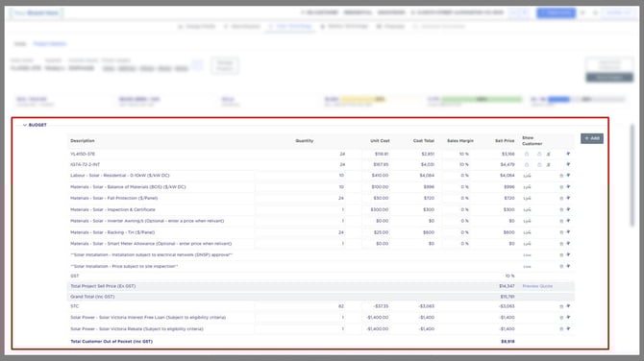The height and width of the screenshot is (361, 644).
Task: Delete the Solar Victoria Rebate line
Action: [561, 329]
